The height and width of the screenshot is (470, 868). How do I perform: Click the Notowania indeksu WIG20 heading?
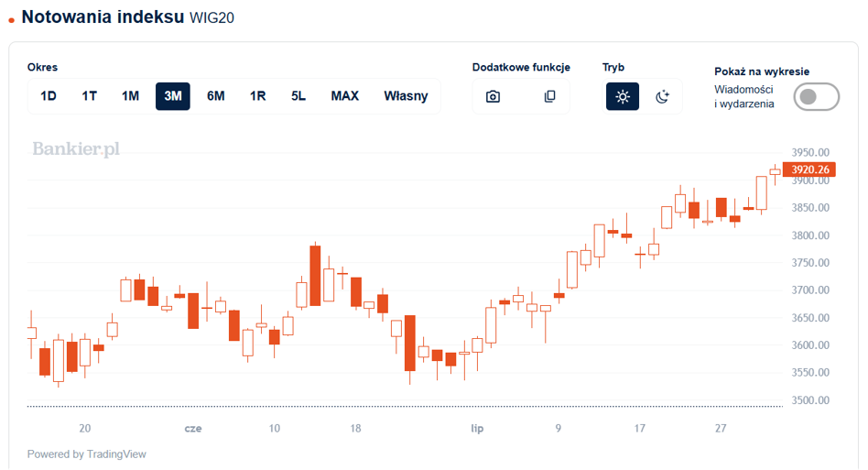click(128, 17)
